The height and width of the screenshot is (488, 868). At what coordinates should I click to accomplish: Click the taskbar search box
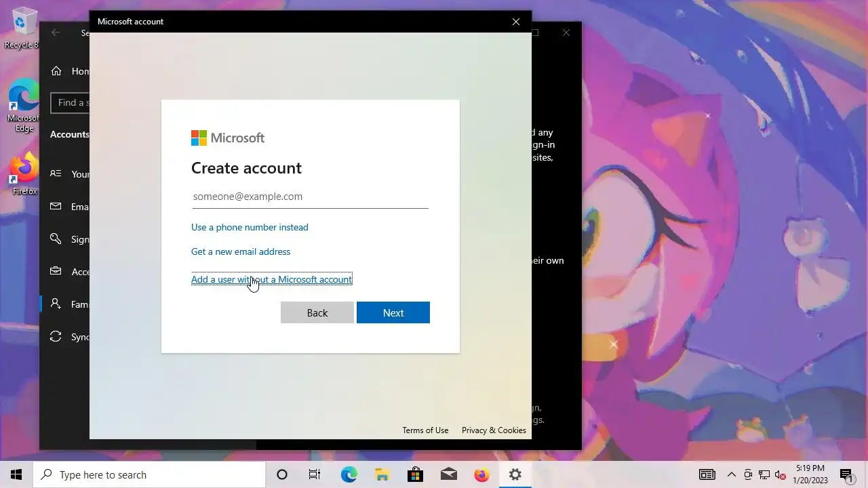149,474
